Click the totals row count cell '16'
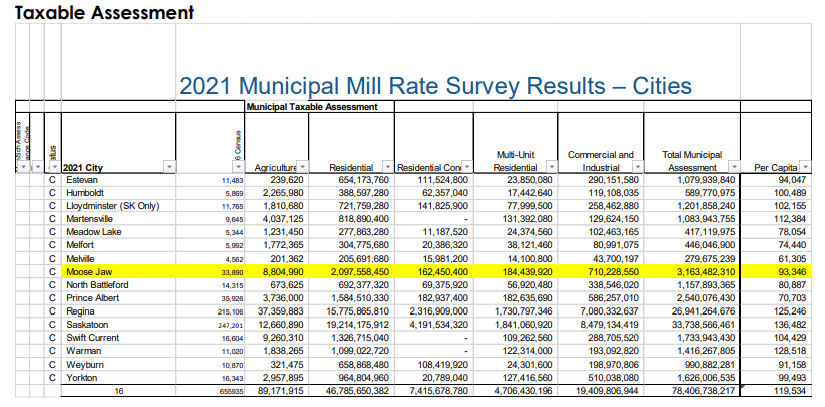 click(118, 391)
